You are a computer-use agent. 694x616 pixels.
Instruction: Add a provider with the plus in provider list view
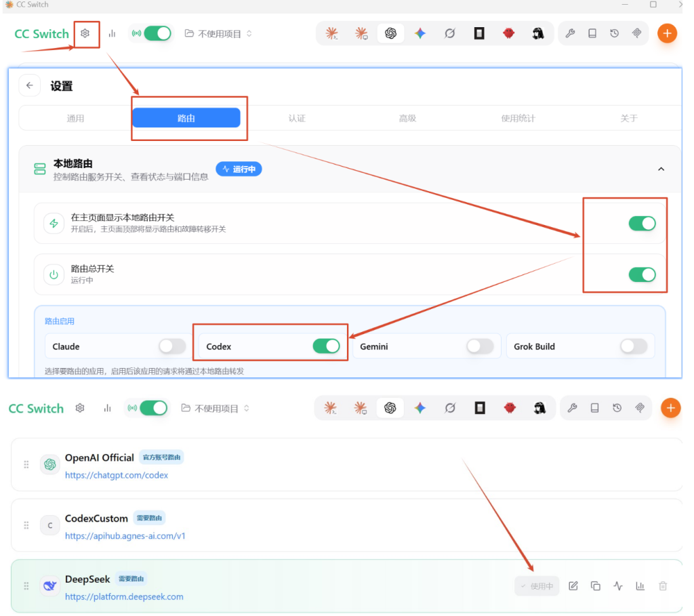pos(670,408)
